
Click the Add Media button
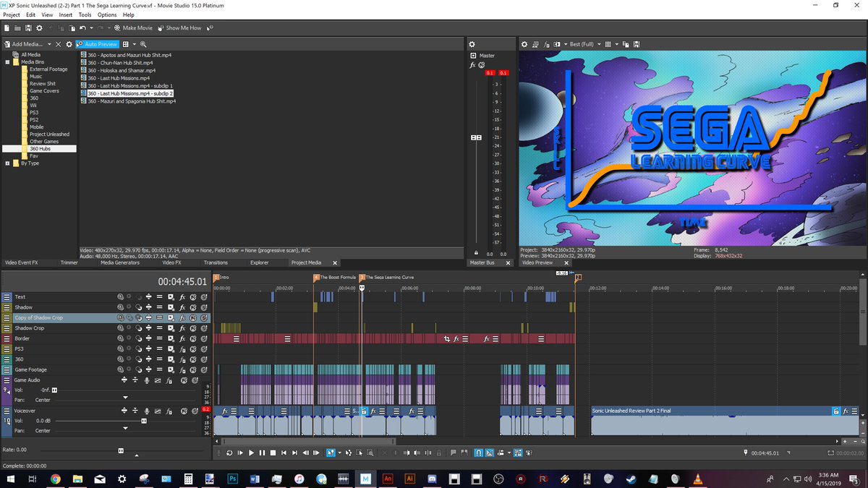[x=23, y=44]
